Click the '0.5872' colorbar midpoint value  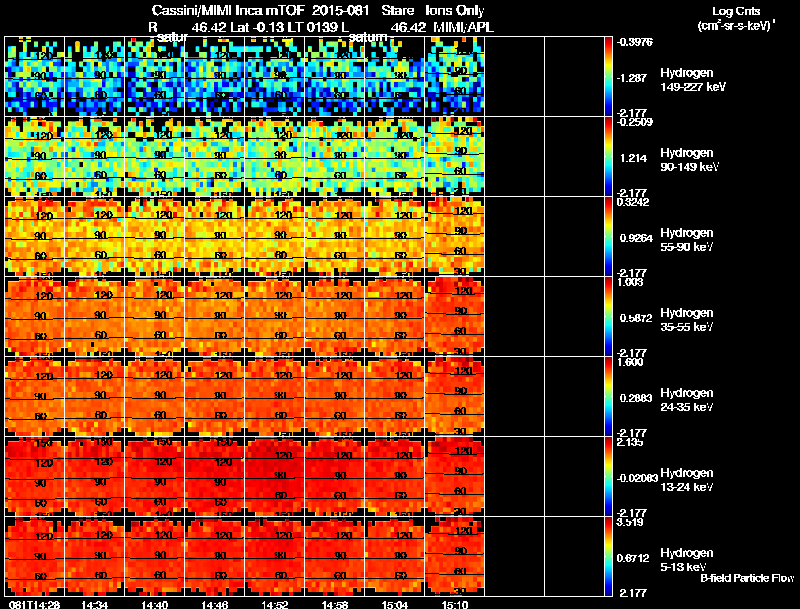pyautogui.click(x=636, y=318)
